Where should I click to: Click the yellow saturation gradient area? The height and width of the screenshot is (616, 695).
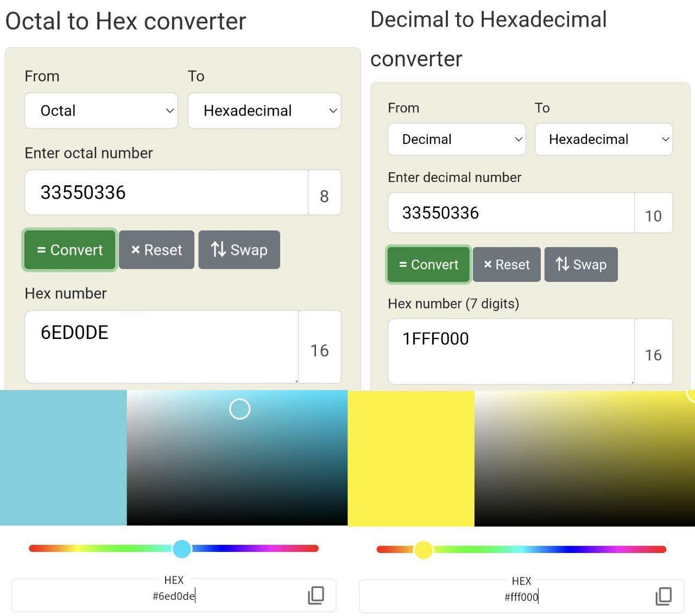coord(585,458)
